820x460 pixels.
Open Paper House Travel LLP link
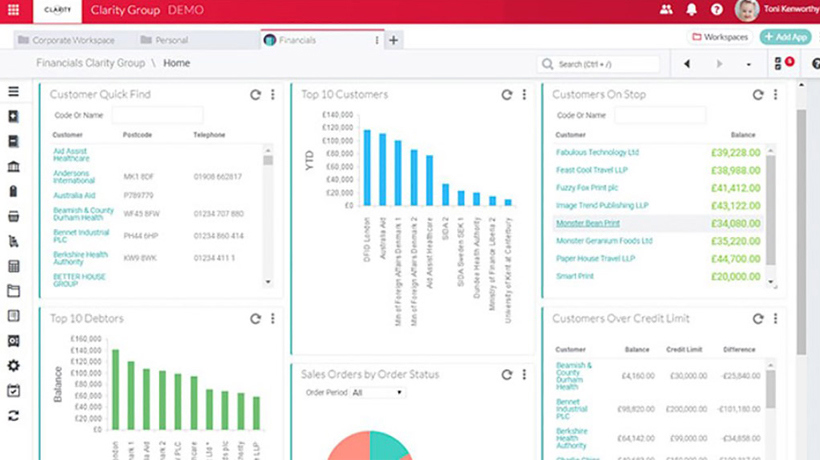click(596, 259)
